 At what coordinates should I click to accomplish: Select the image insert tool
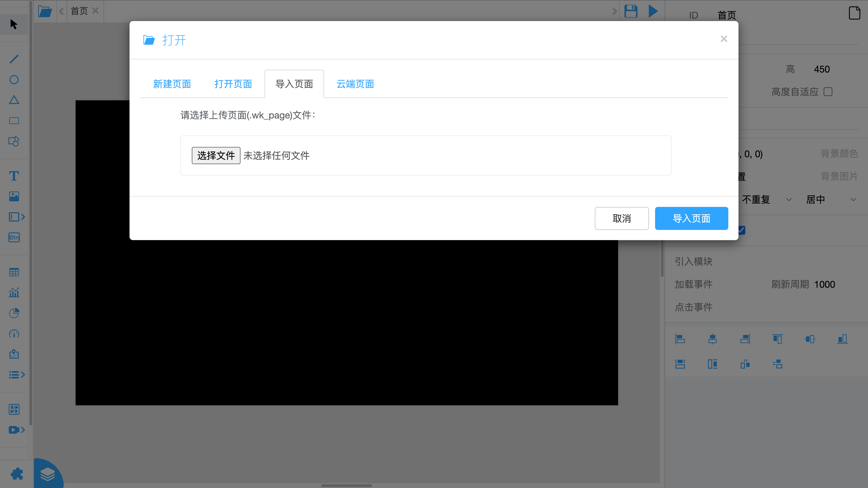pos(14,196)
